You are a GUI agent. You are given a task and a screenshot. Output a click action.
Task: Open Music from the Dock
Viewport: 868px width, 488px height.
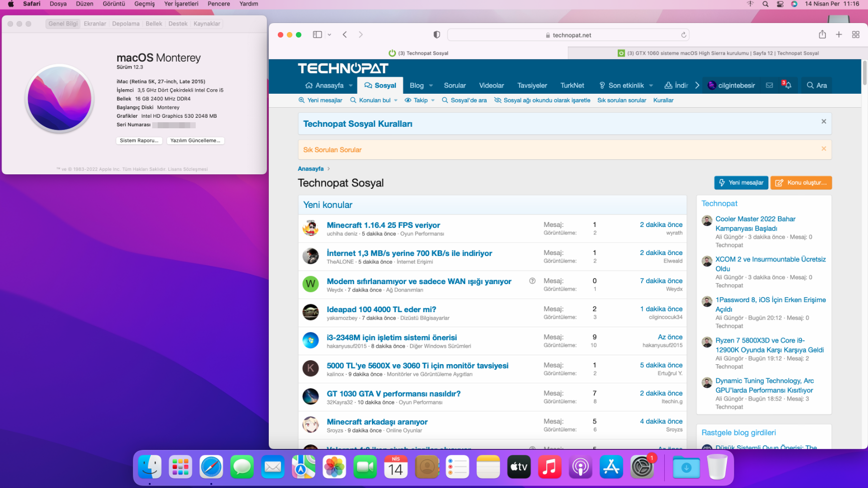[x=549, y=467]
